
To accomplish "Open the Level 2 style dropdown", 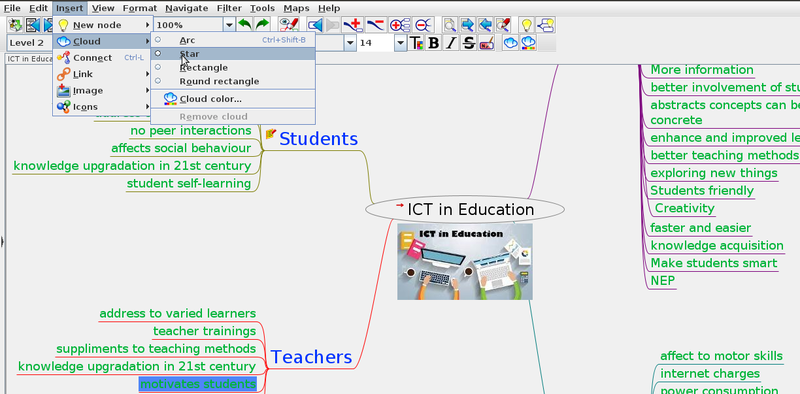I will coord(30,43).
